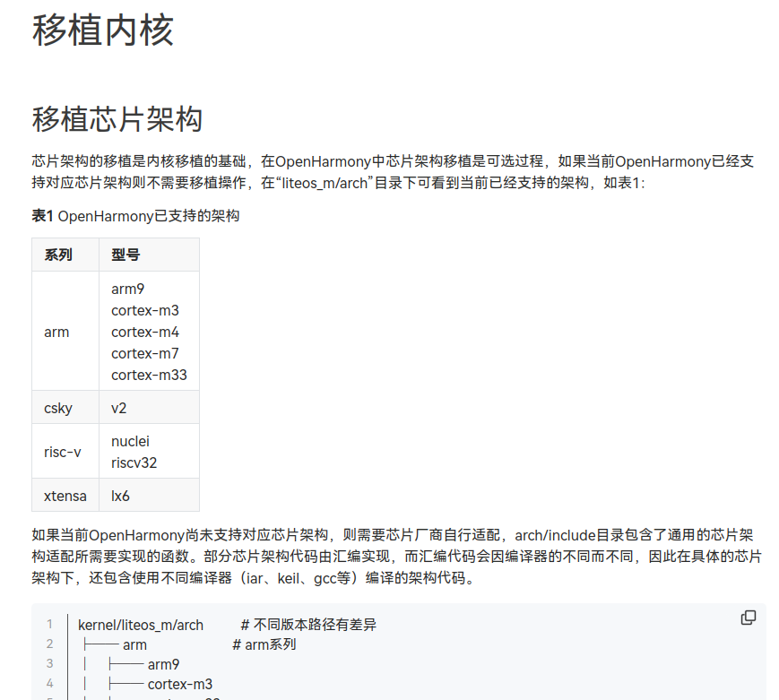779x700 pixels.
Task: Click code line number 4
Action: point(49,684)
